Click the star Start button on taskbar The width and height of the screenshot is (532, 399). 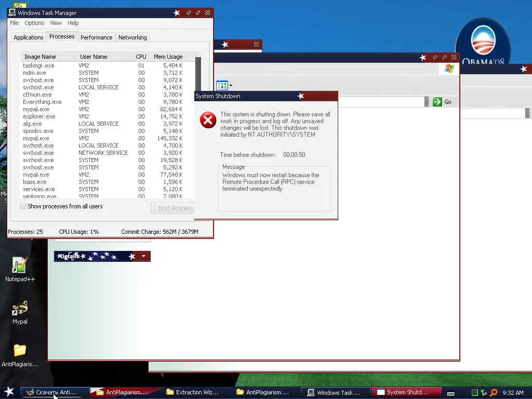click(9, 392)
